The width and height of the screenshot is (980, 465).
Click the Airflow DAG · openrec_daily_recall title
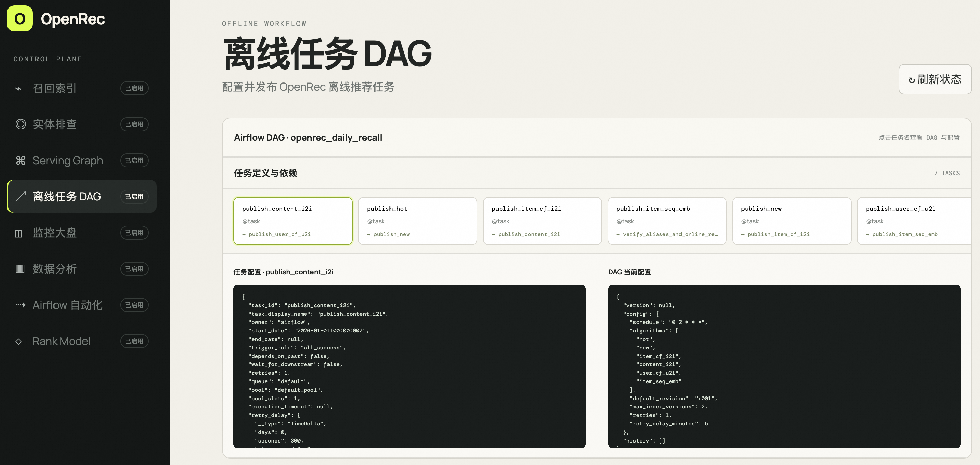308,138
